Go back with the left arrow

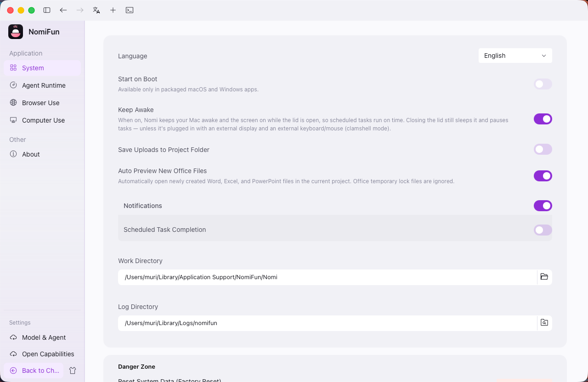pos(63,10)
